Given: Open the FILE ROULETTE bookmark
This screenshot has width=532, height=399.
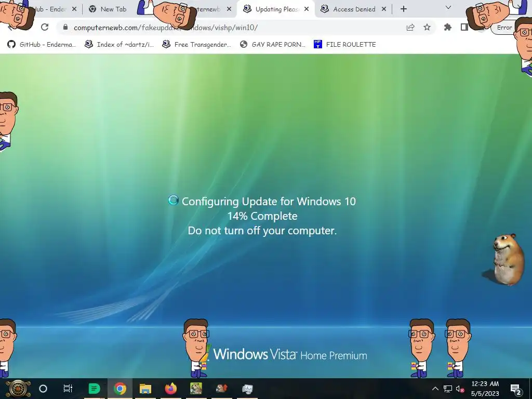Looking at the screenshot, I should [x=345, y=45].
